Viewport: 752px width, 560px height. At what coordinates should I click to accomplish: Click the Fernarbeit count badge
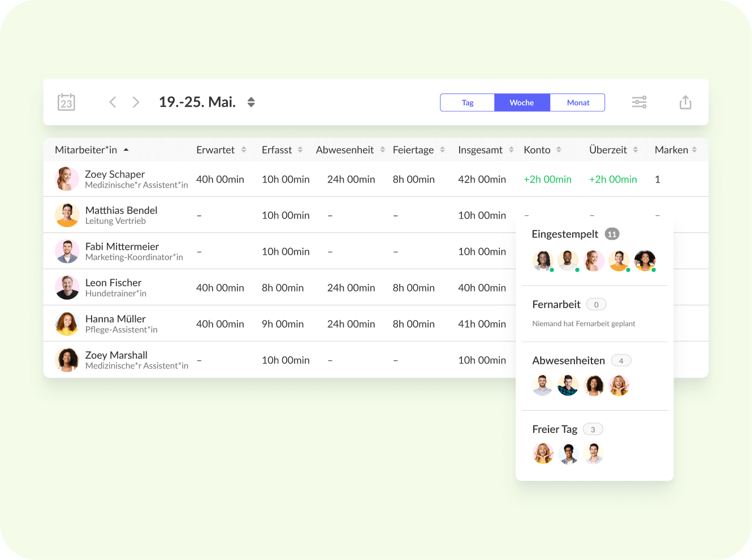(596, 304)
